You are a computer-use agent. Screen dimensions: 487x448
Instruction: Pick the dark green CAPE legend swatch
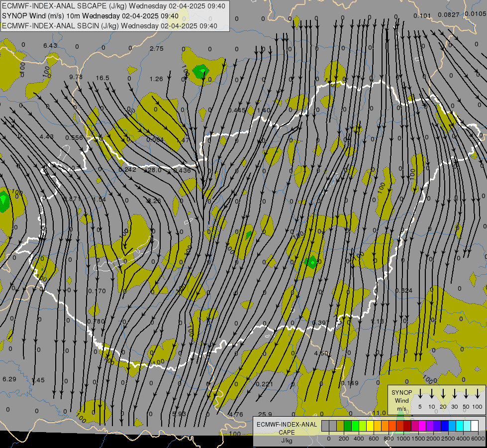(348, 426)
